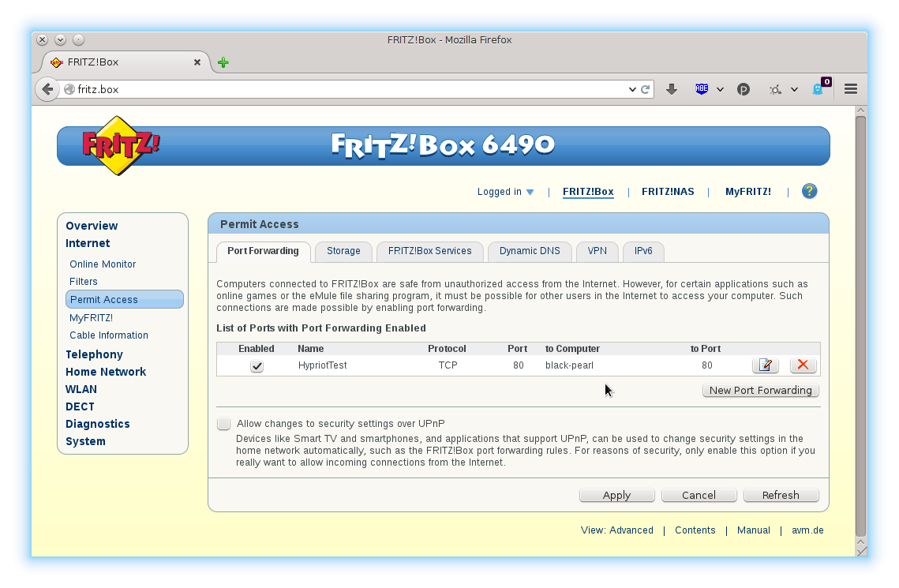Click the blue ABE shield icon

click(x=702, y=88)
